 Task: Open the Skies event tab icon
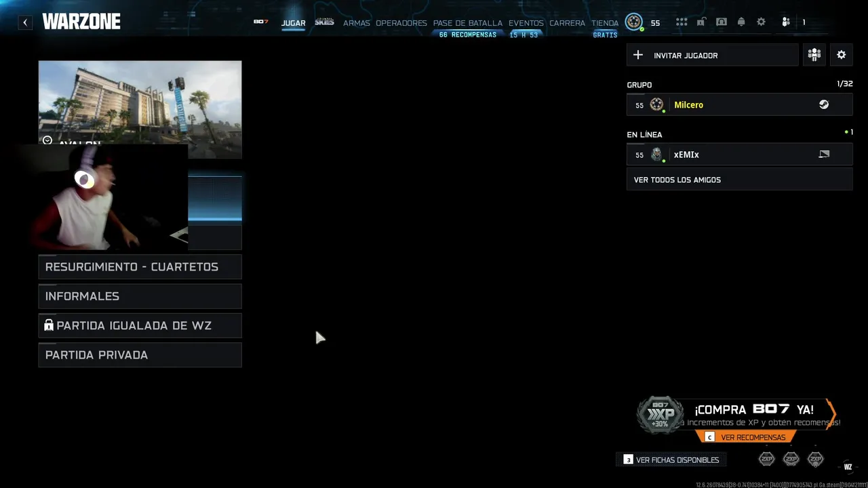tap(324, 22)
